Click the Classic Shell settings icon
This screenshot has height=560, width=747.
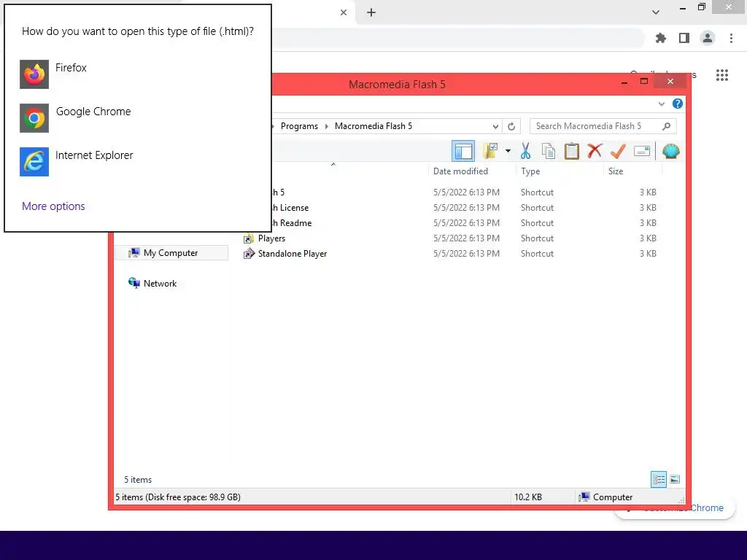click(671, 151)
